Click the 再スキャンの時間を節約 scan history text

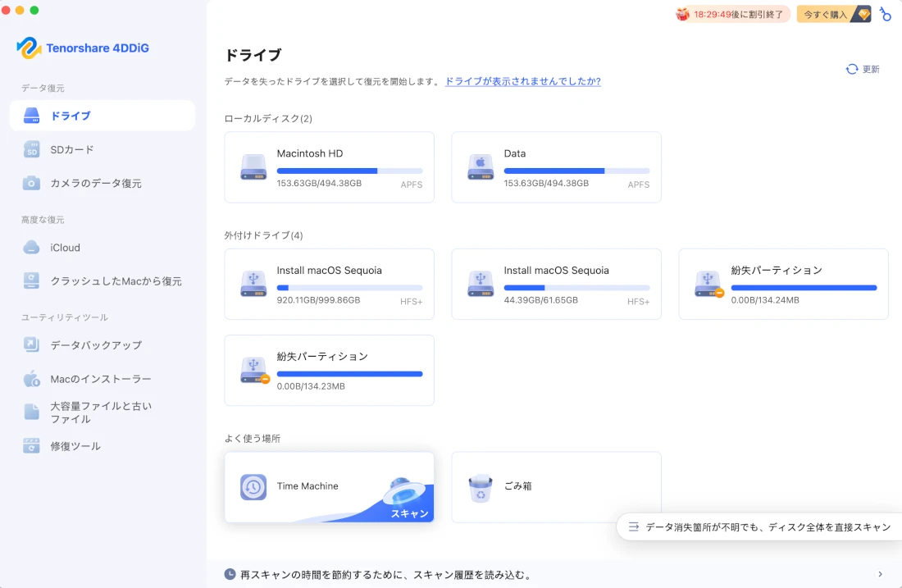385,574
